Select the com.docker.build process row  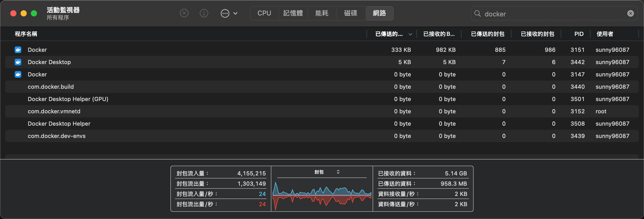tap(322, 87)
